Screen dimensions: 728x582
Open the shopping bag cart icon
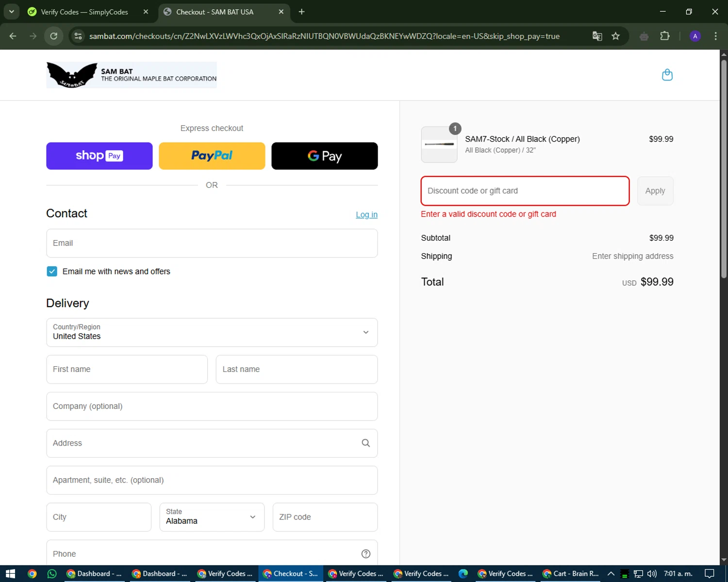click(667, 75)
